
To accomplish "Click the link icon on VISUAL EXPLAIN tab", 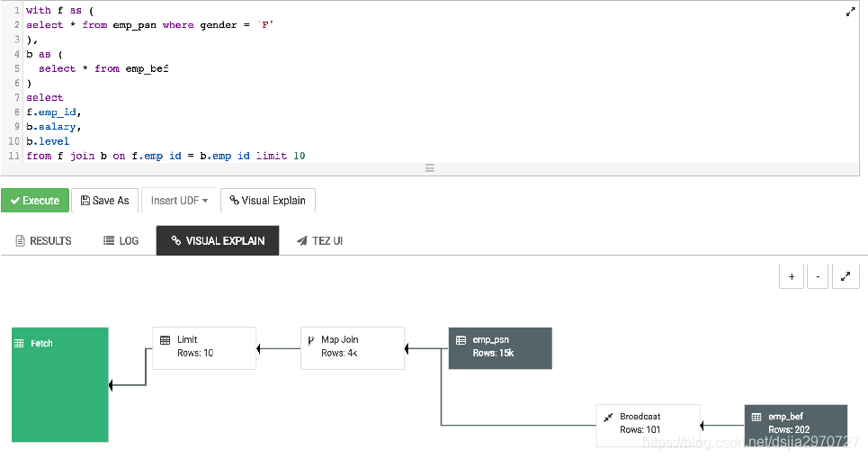I will [176, 240].
